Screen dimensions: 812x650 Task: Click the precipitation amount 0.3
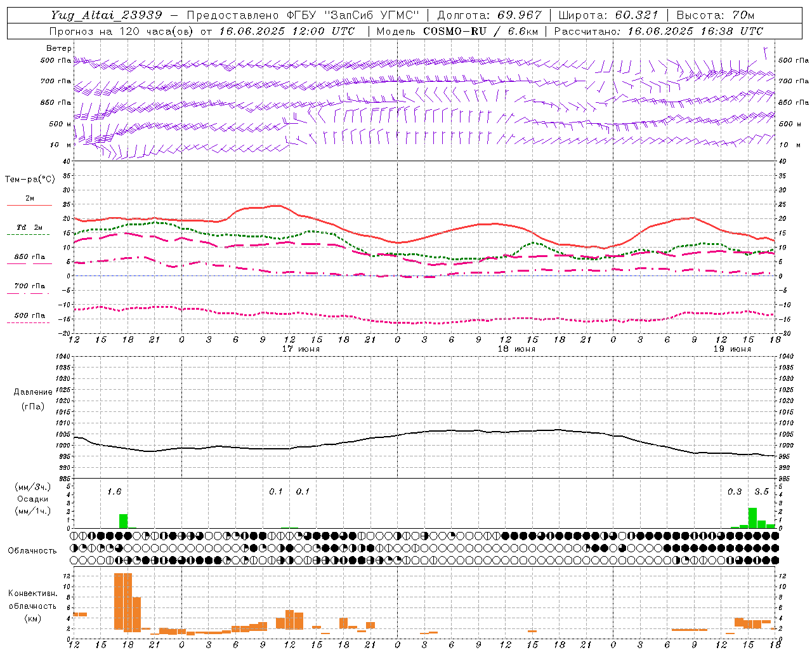click(735, 491)
